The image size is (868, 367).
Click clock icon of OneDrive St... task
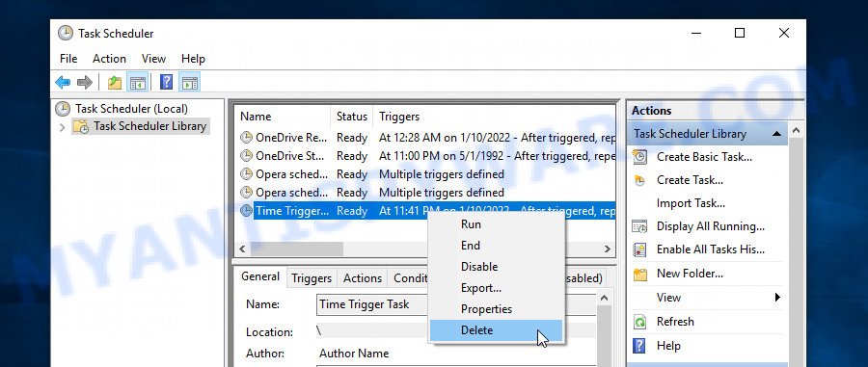tap(246, 156)
